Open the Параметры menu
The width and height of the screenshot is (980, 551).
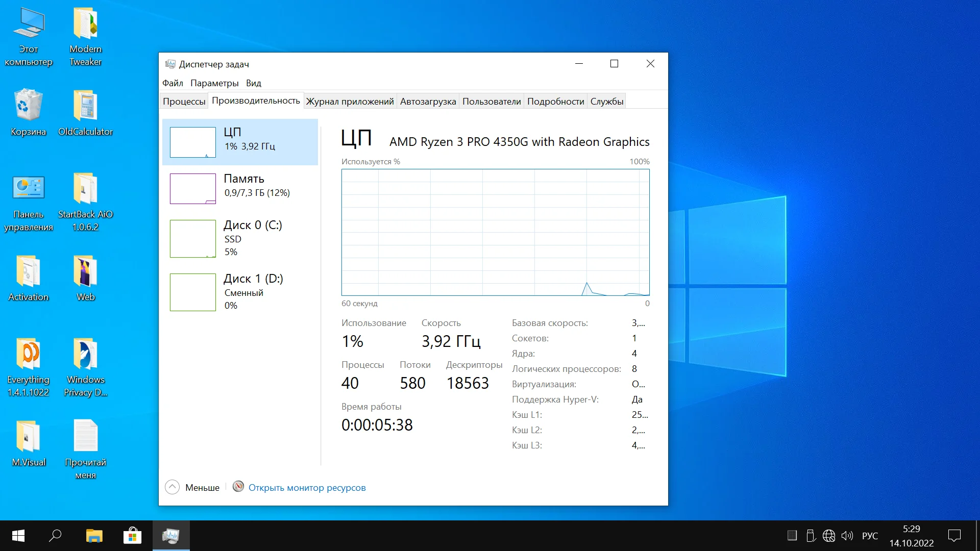214,83
